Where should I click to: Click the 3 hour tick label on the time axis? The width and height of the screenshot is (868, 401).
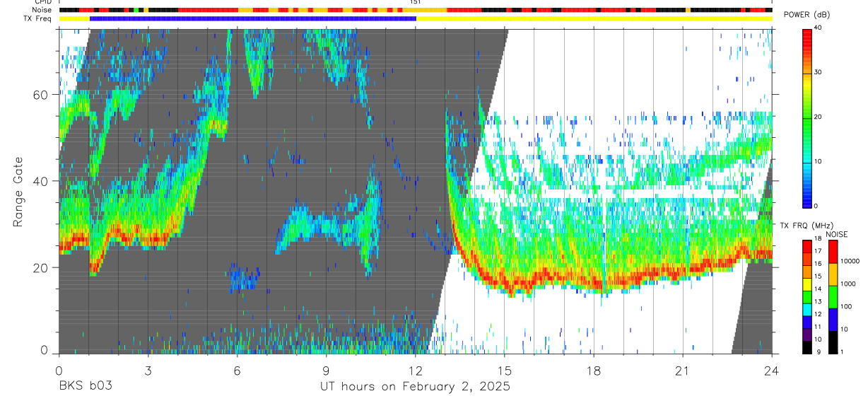pos(148,371)
